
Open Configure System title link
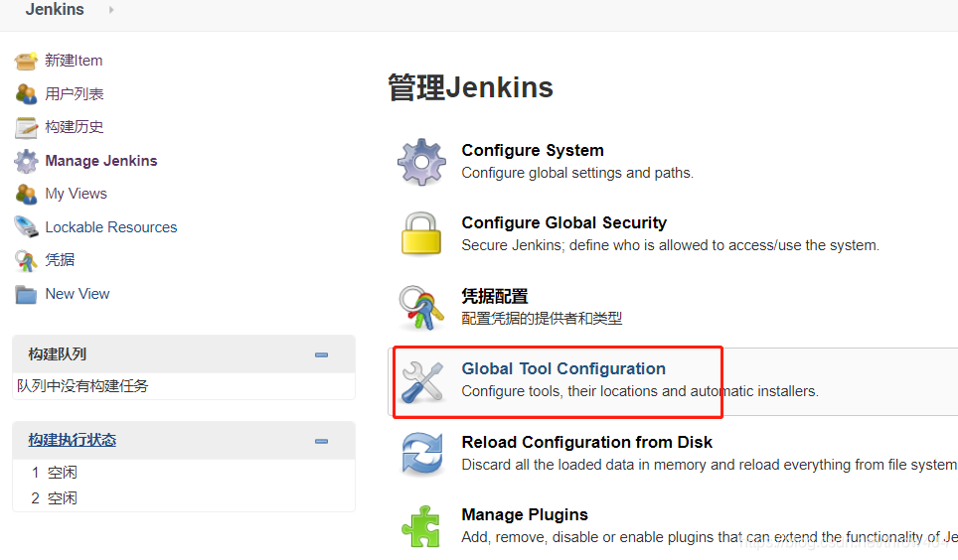pyautogui.click(x=533, y=150)
